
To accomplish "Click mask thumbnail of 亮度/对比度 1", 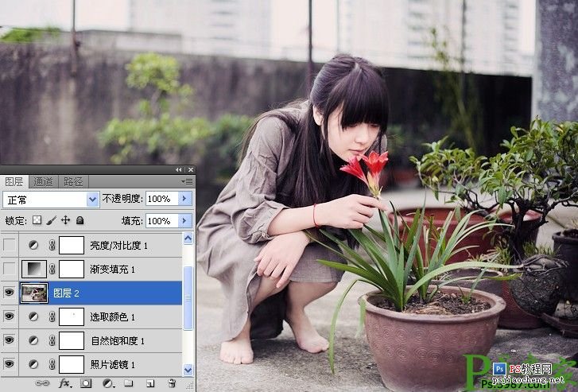I will tap(72, 245).
